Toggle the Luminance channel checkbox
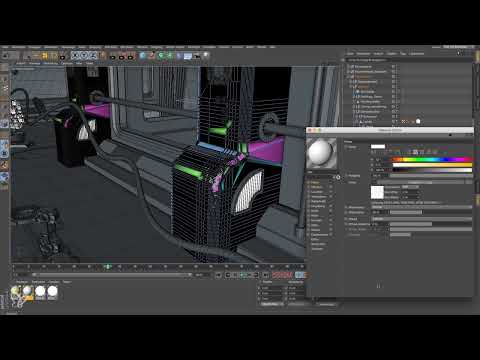The width and height of the screenshot is (480, 360). (x=331, y=192)
